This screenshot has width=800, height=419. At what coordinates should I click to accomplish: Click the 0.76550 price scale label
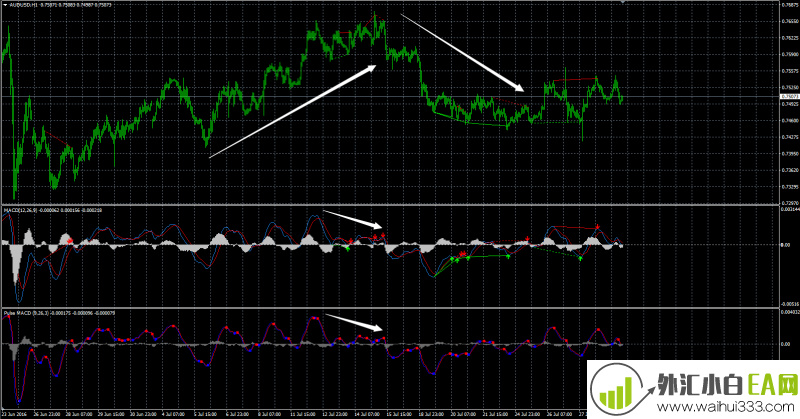(x=789, y=21)
